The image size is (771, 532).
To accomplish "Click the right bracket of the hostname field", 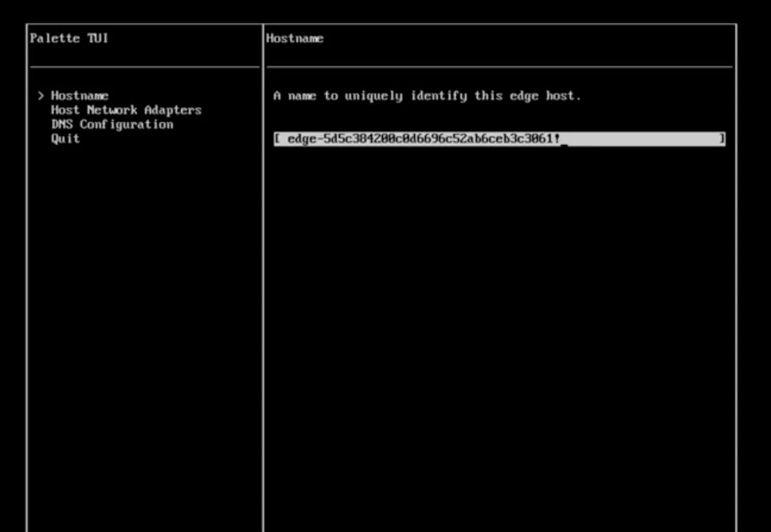I will click(x=722, y=139).
